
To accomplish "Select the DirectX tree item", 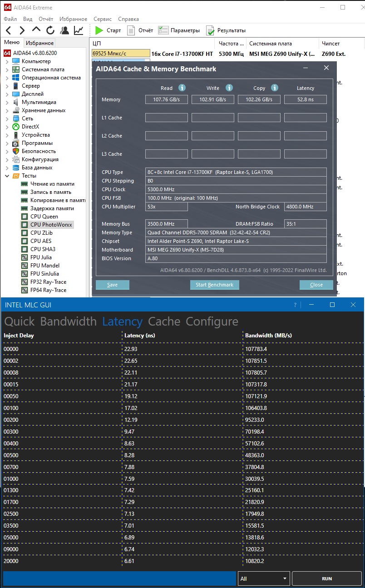I will pyautogui.click(x=30, y=127).
